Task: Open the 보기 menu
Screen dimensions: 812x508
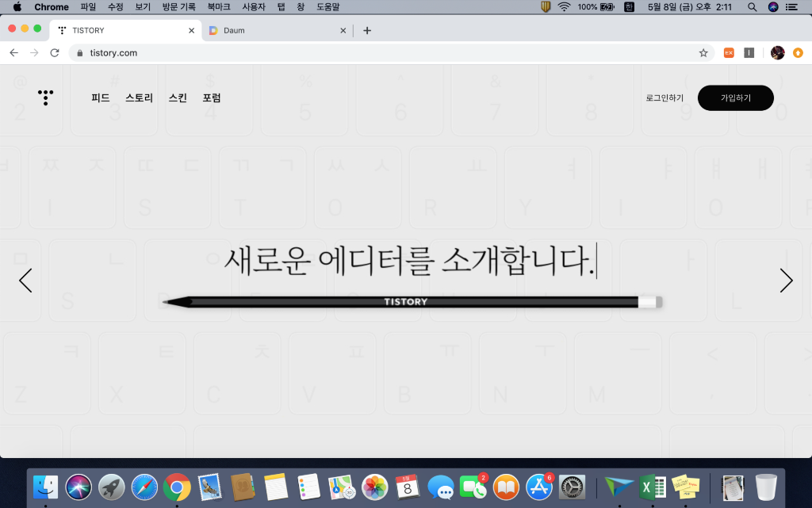Action: (143, 6)
